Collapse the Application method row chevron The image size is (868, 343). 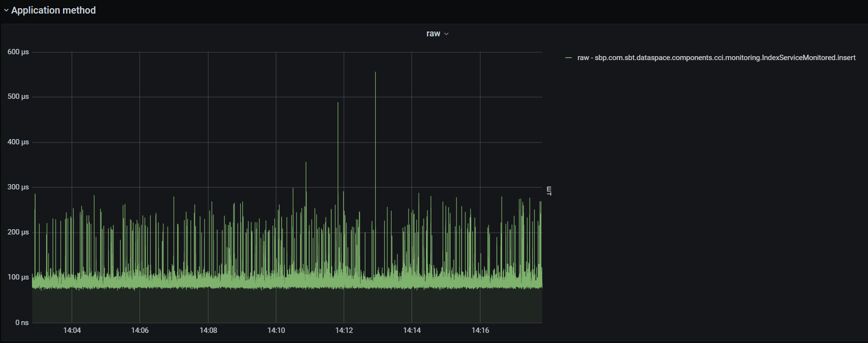point(6,10)
